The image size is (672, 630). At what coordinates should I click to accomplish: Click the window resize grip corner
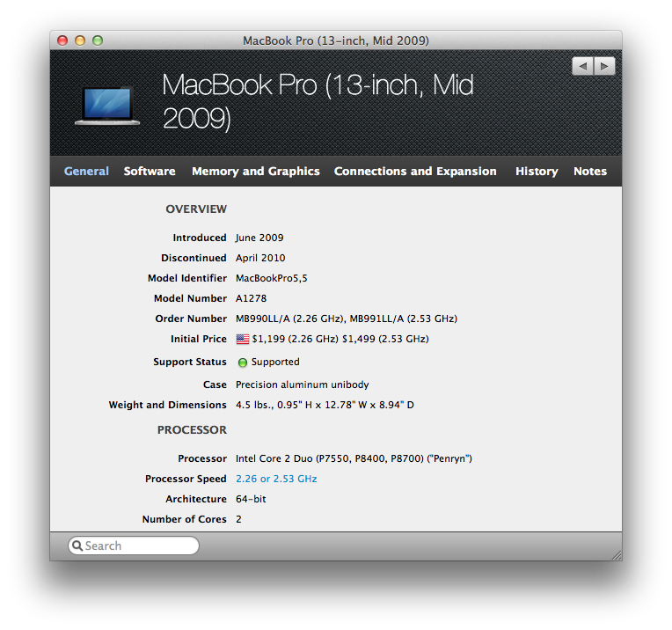(617, 555)
